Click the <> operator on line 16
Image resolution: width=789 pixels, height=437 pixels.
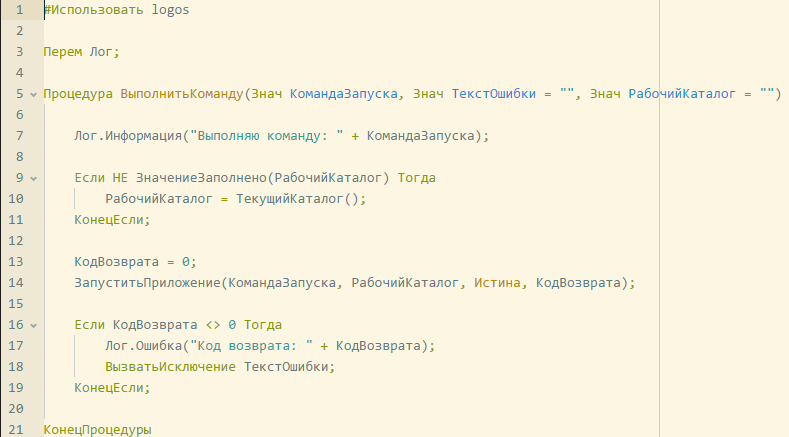click(x=213, y=325)
